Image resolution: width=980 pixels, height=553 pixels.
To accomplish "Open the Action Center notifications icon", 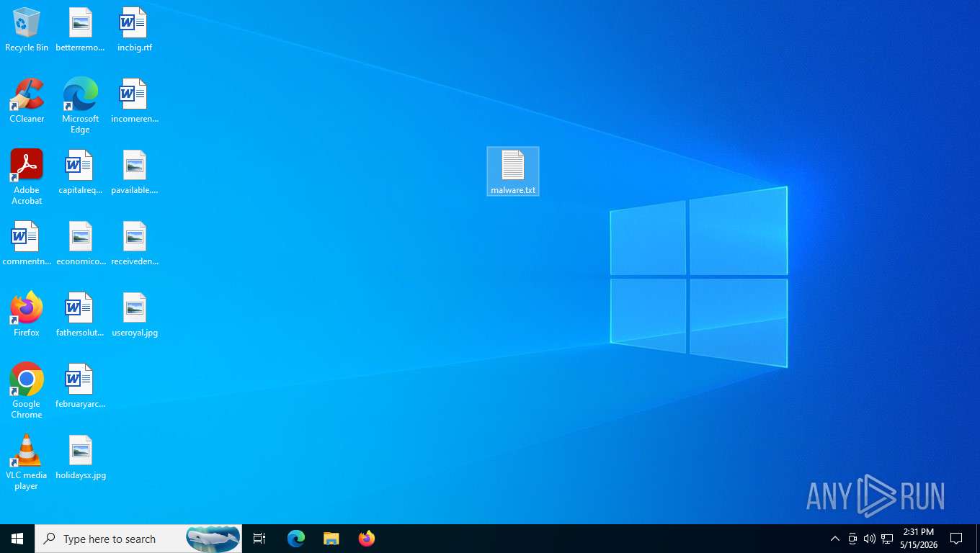I will pyautogui.click(x=956, y=539).
